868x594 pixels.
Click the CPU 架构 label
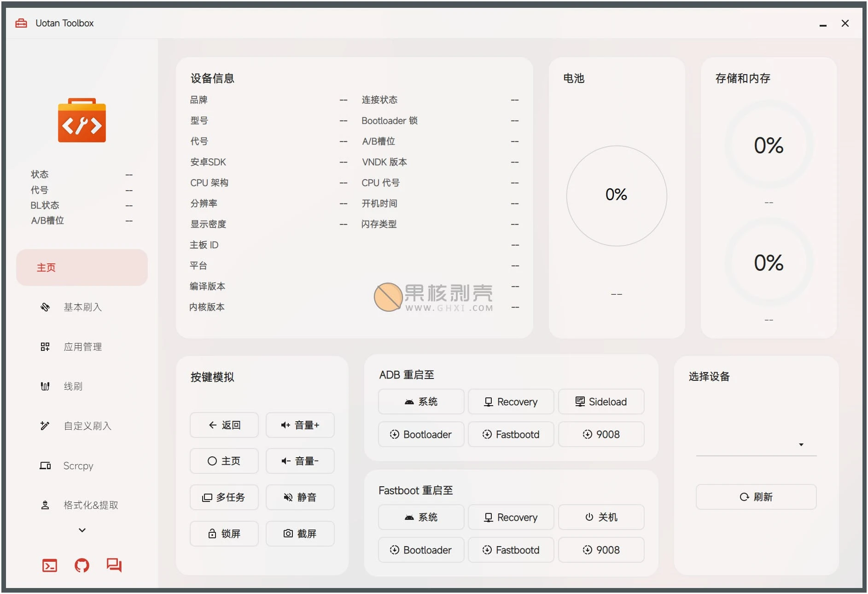point(209,183)
